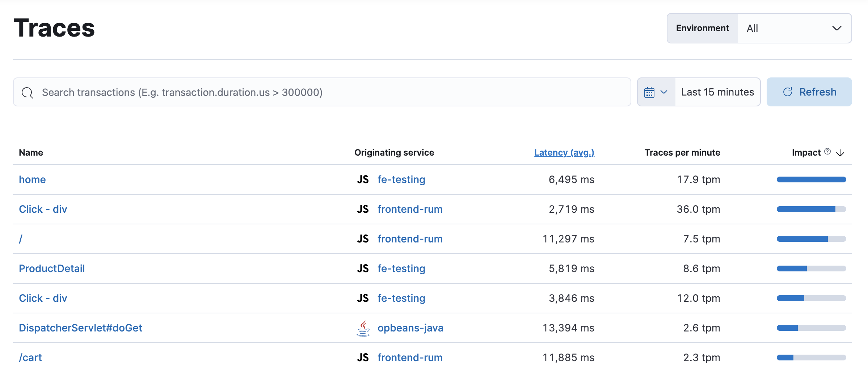
Task: Click the Impact column help question mark
Action: click(x=827, y=152)
